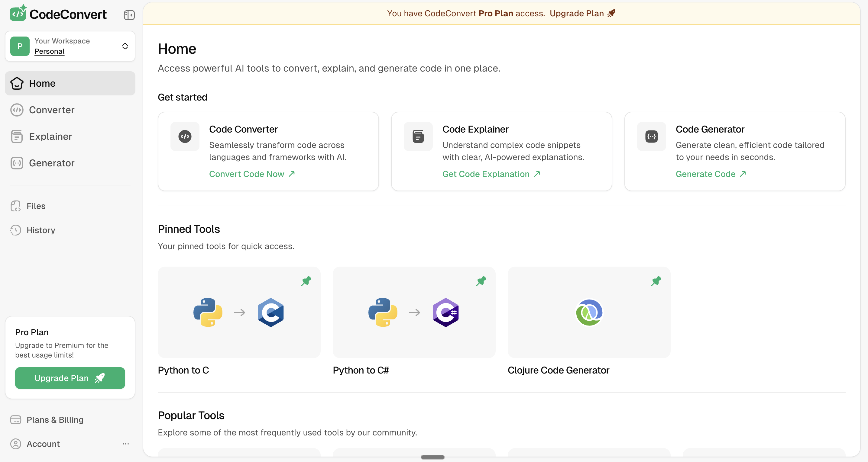The width and height of the screenshot is (868, 462).
Task: Open the Clojure Code Generator thumbnail
Action: (x=589, y=312)
